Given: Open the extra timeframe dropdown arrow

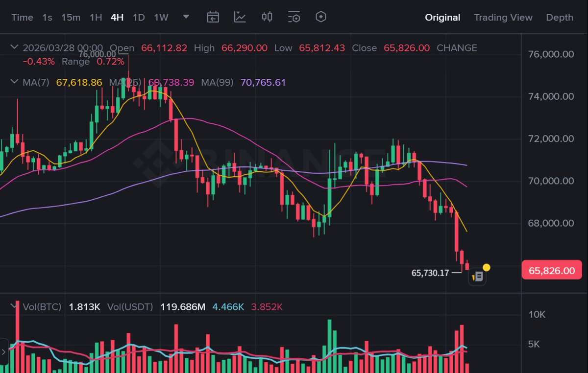Looking at the screenshot, I should click(186, 17).
